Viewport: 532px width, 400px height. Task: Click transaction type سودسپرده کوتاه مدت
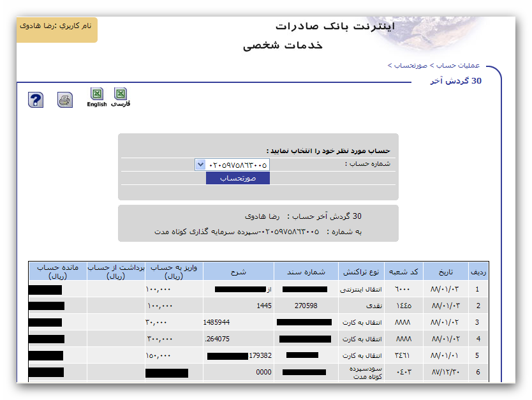pyautogui.click(x=366, y=373)
